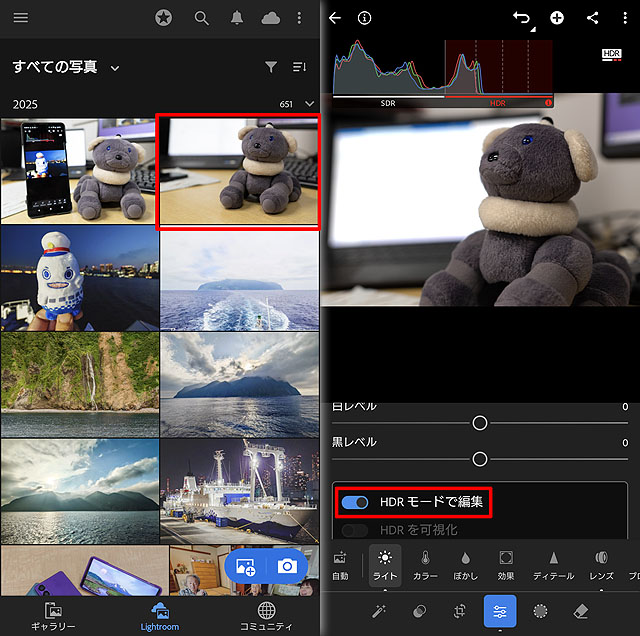Tap the search magnifier icon

[x=201, y=18]
